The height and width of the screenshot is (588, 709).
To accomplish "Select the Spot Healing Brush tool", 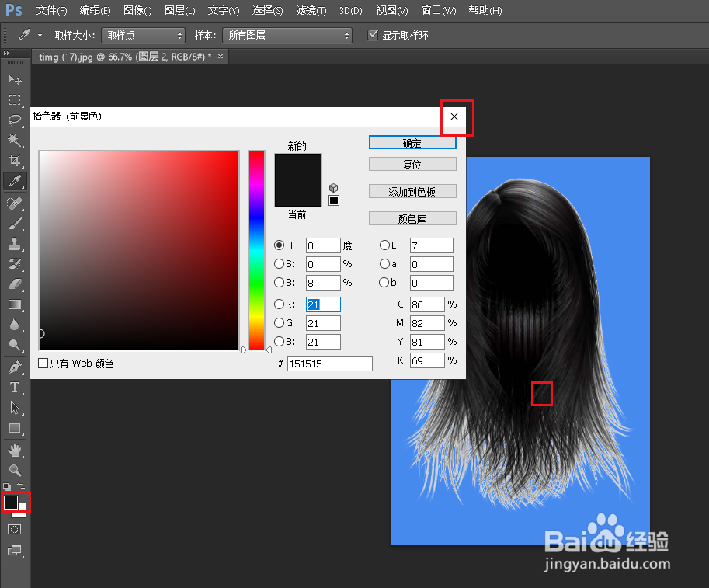I will (x=15, y=204).
